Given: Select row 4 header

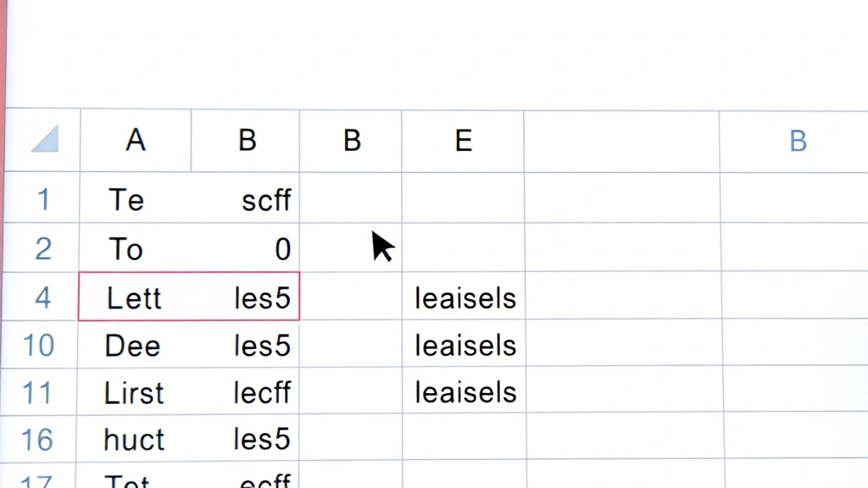Looking at the screenshot, I should click(x=42, y=297).
